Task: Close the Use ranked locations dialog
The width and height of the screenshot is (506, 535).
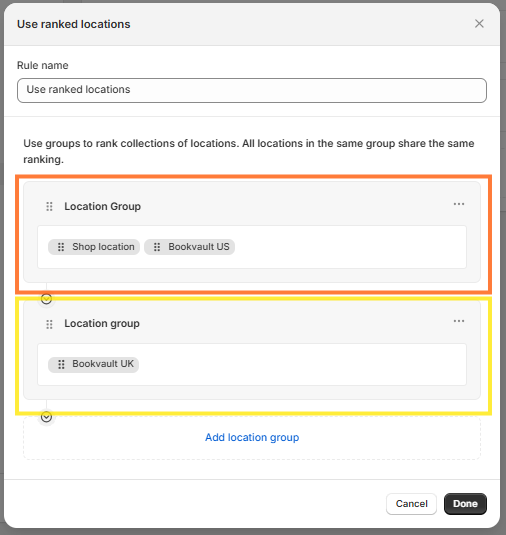Action: point(479,24)
